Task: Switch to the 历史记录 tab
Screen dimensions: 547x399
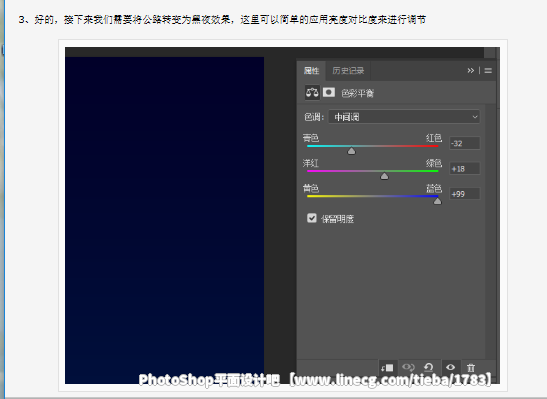Action: coord(348,71)
